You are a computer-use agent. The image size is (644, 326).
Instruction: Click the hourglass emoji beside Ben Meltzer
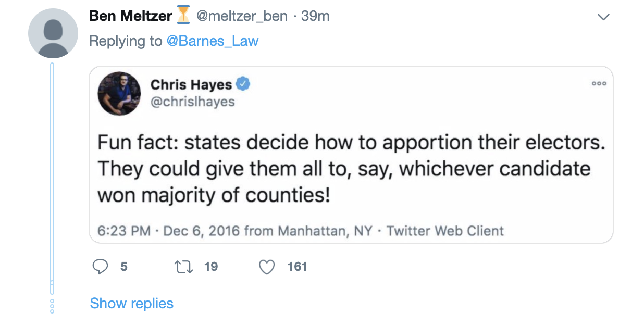(x=183, y=16)
